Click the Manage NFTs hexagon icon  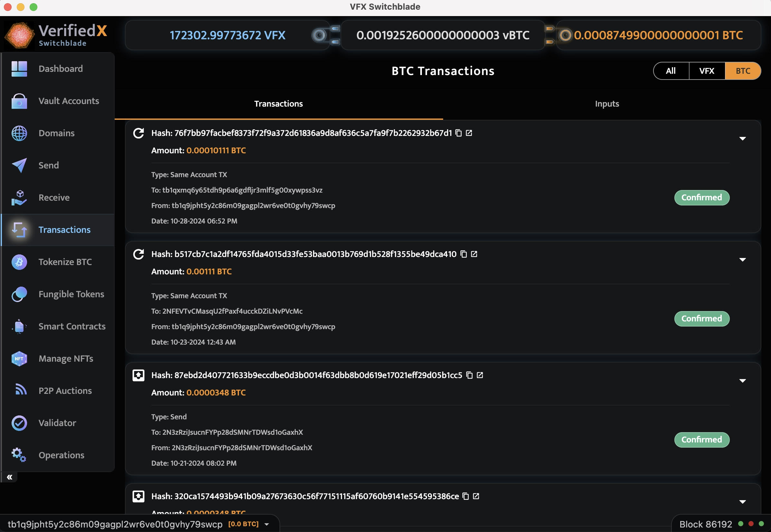19,359
